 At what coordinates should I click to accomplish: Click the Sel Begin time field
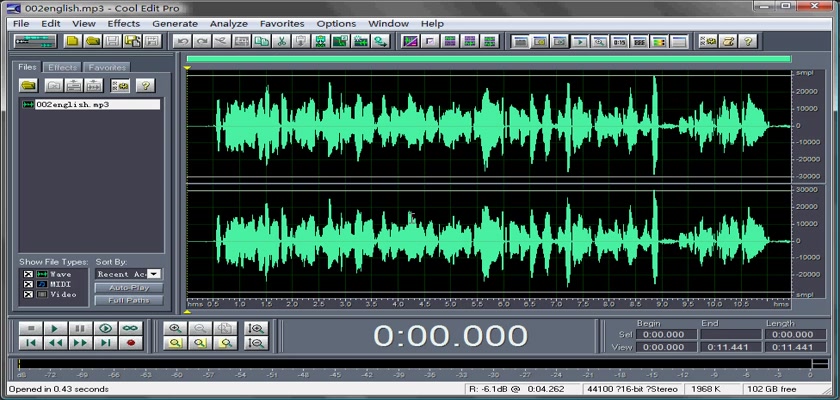tap(666, 335)
